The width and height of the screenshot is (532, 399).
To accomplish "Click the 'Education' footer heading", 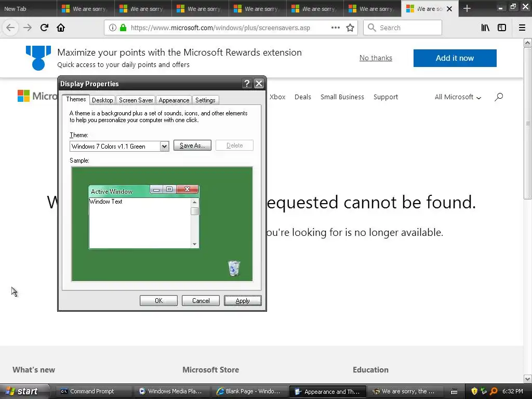I will (x=370, y=370).
